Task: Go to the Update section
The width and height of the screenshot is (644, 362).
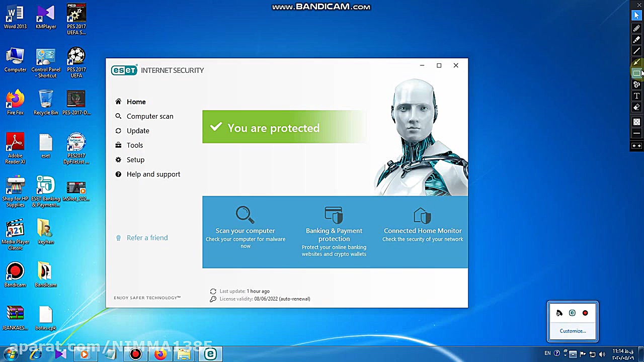Action: click(x=132, y=131)
